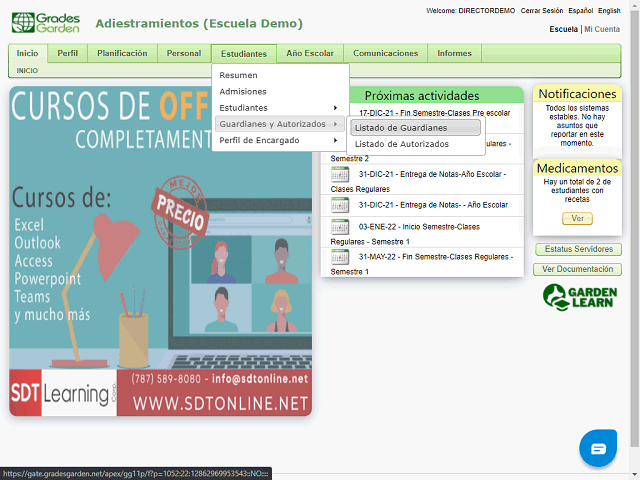Image resolution: width=640 pixels, height=480 pixels.
Task: Click calendar icon beside Entrega de Notas- - Año Escolar
Action: coord(340,205)
